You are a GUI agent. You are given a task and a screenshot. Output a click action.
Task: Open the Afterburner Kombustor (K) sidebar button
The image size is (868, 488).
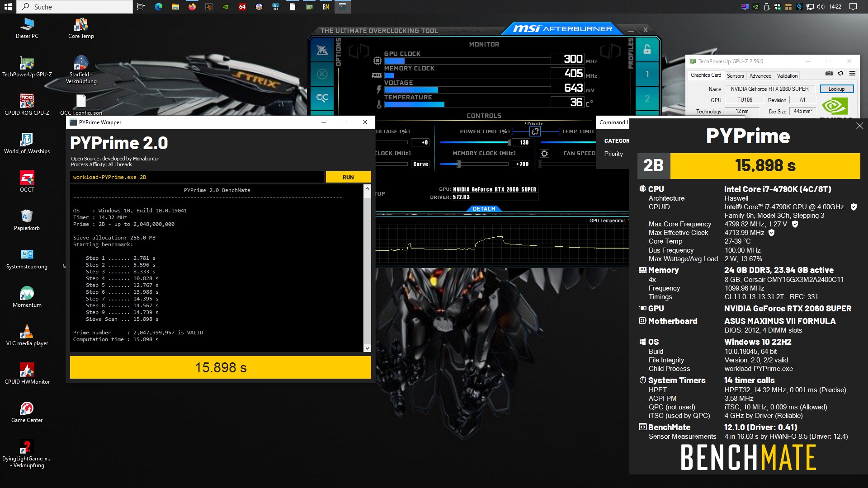tap(322, 74)
